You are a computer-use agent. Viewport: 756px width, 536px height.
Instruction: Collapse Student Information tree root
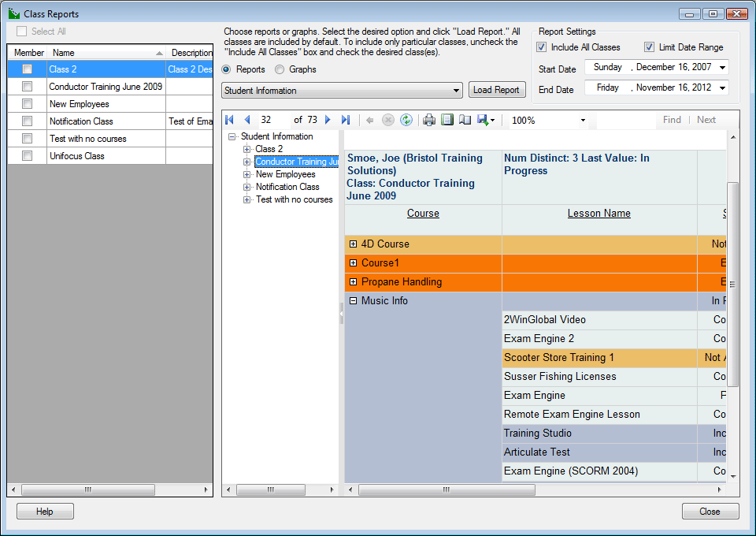tap(232, 136)
